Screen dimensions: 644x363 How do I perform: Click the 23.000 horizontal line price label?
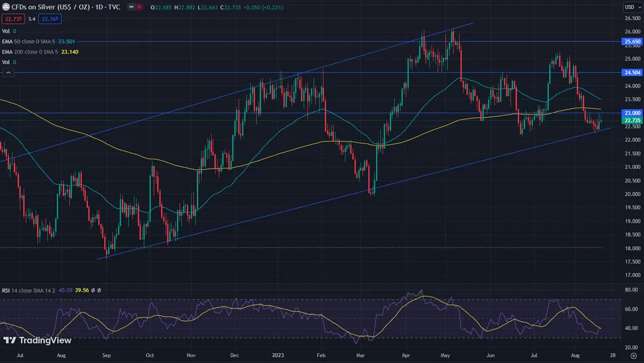coord(631,113)
